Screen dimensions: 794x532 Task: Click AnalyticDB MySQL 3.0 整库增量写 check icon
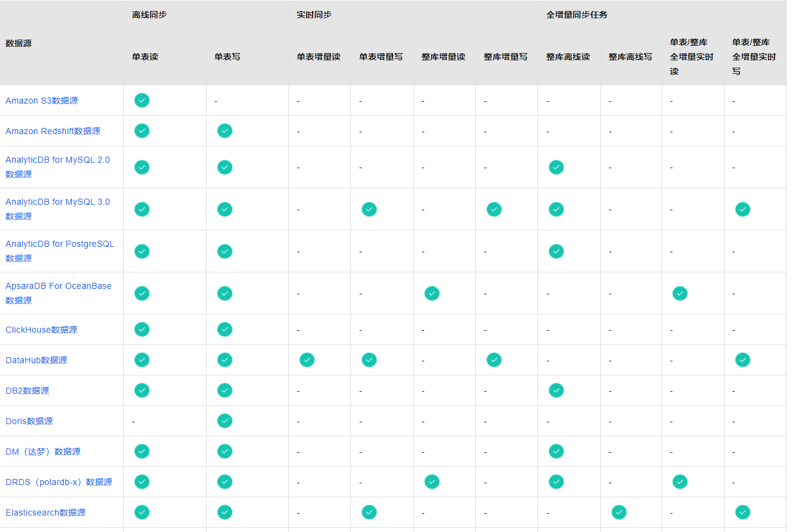pyautogui.click(x=494, y=209)
